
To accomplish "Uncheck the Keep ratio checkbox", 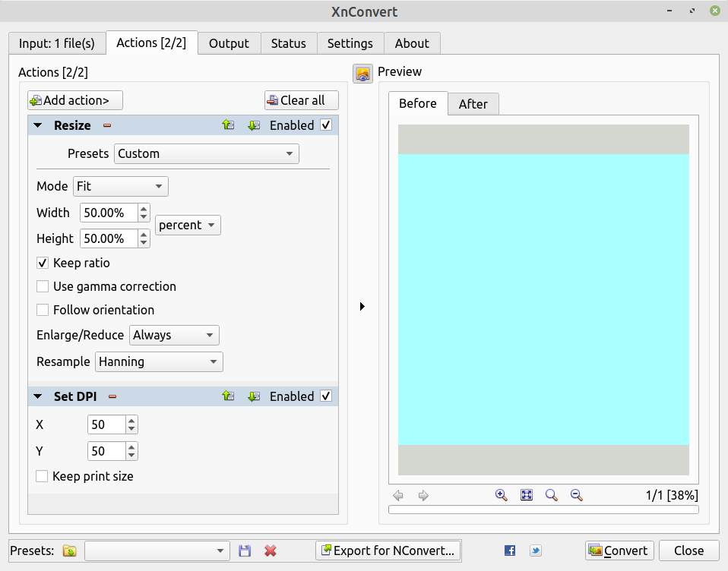I will tap(43, 263).
